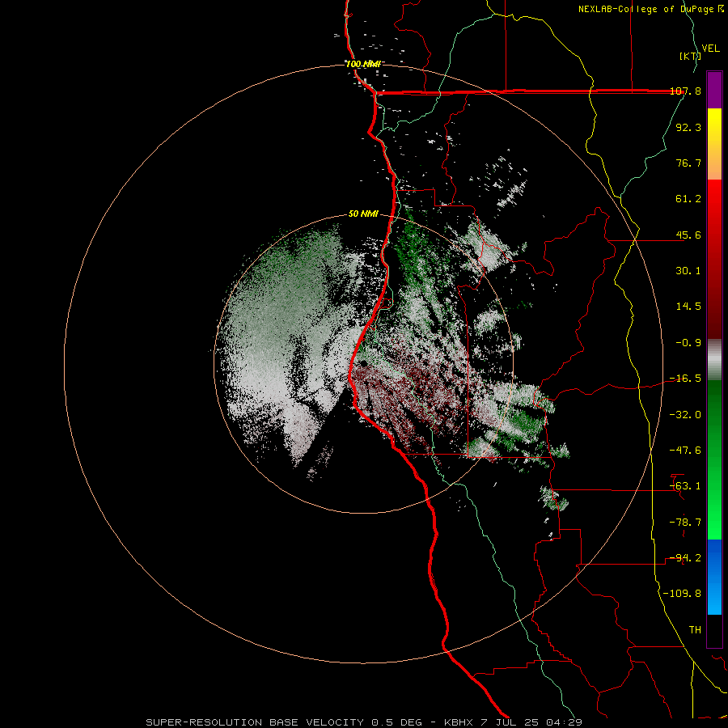Image resolution: width=728 pixels, height=728 pixels.
Task: Click the 92.3 legend value
Action: click(x=688, y=127)
